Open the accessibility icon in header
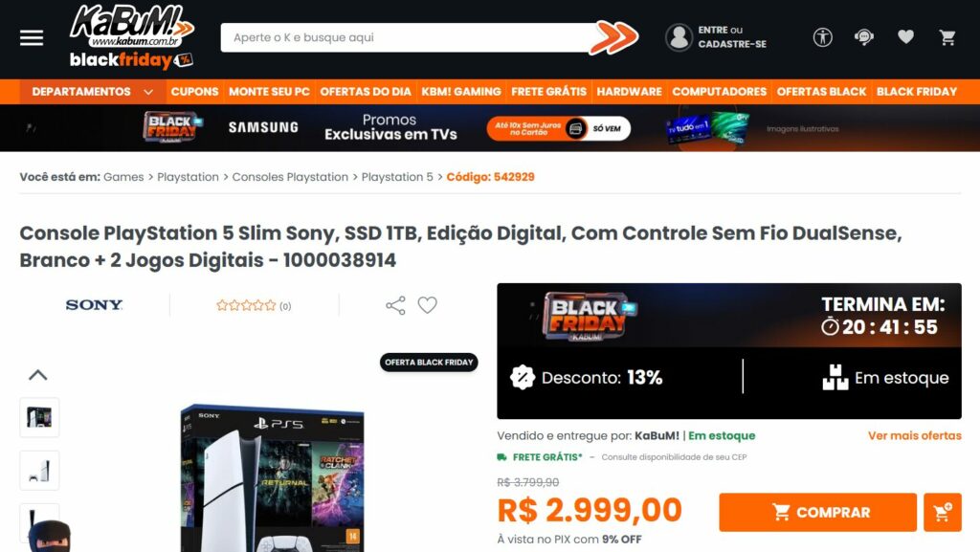 pyautogui.click(x=822, y=37)
